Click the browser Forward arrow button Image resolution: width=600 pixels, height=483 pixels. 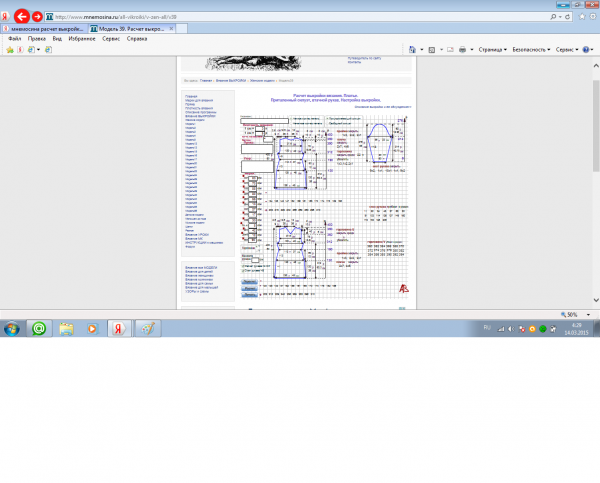tap(37, 16)
